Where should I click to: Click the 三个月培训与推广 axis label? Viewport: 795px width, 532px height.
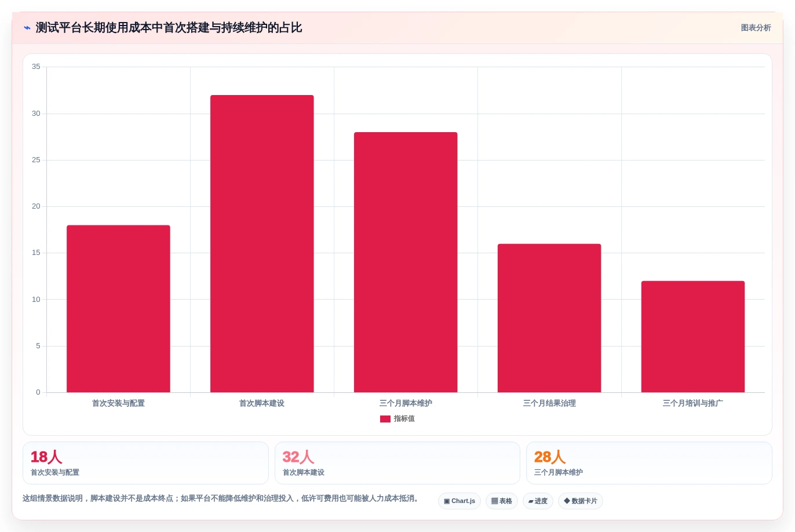[x=693, y=403]
